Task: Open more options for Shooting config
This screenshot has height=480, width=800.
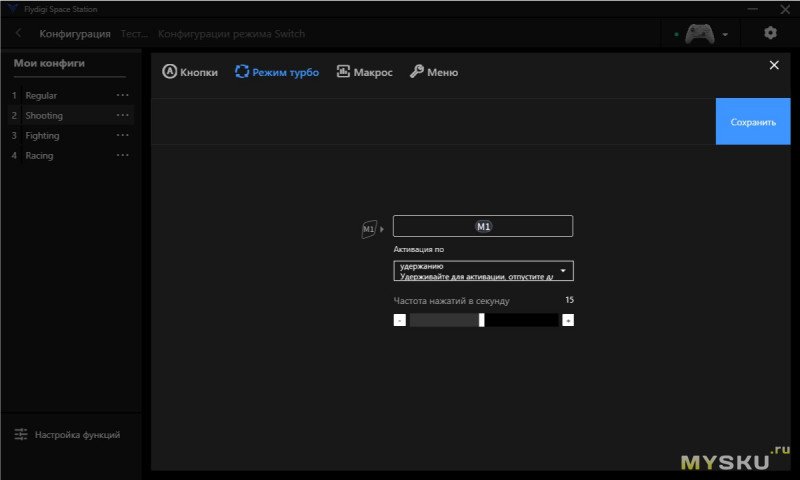Action: pos(122,115)
